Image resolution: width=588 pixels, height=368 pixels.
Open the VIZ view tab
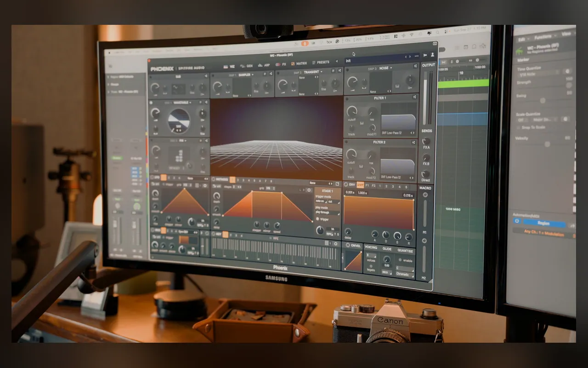point(229,66)
